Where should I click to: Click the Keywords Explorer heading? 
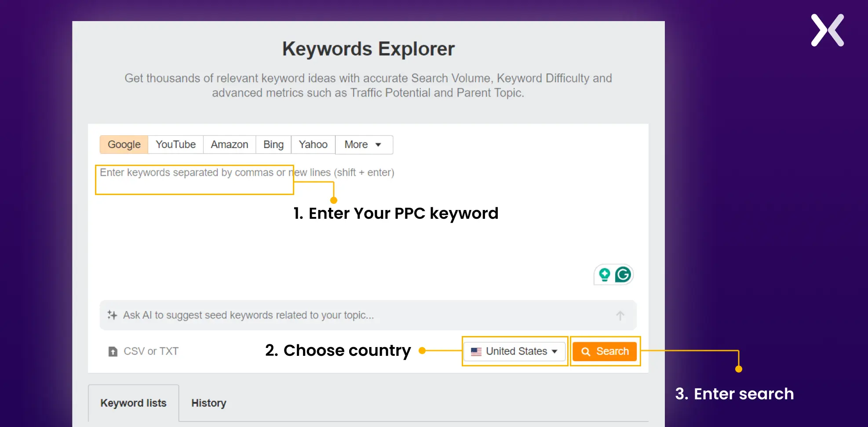[x=368, y=49]
